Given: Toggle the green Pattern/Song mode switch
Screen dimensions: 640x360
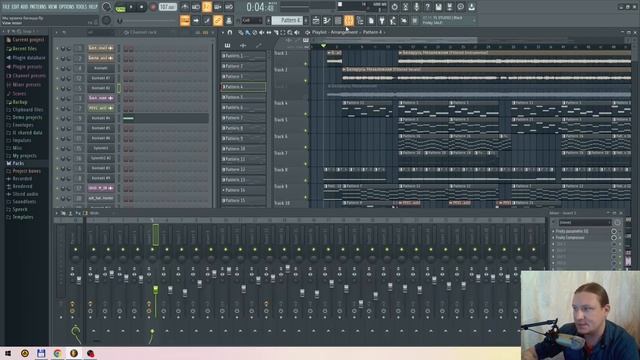Looking at the screenshot, I should pos(120,7).
